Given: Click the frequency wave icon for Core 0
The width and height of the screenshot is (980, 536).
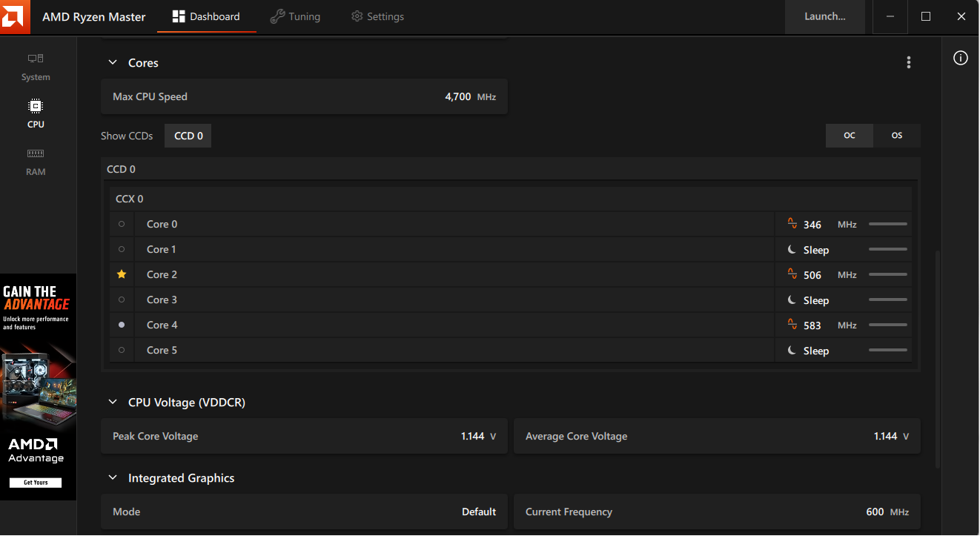Looking at the screenshot, I should (792, 223).
